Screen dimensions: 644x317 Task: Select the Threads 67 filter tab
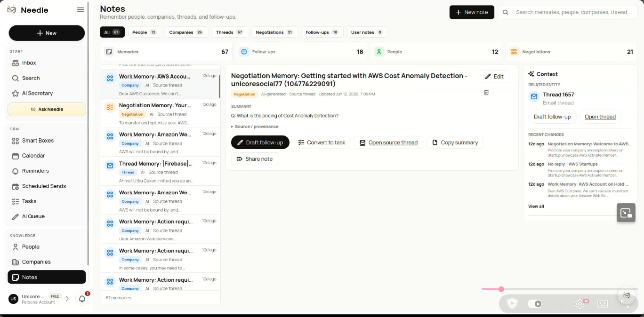pos(230,32)
